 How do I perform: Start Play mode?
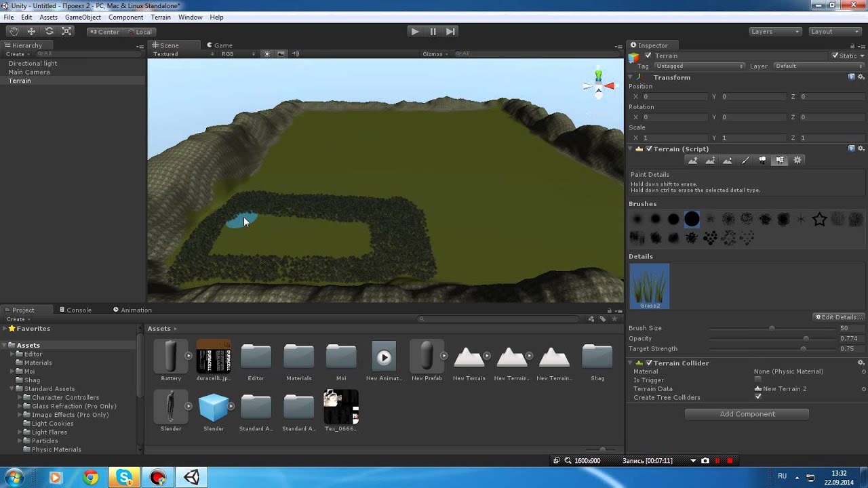(x=415, y=31)
